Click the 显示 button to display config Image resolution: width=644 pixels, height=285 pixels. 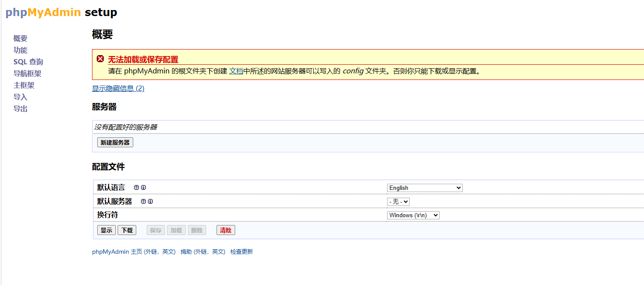pos(106,230)
